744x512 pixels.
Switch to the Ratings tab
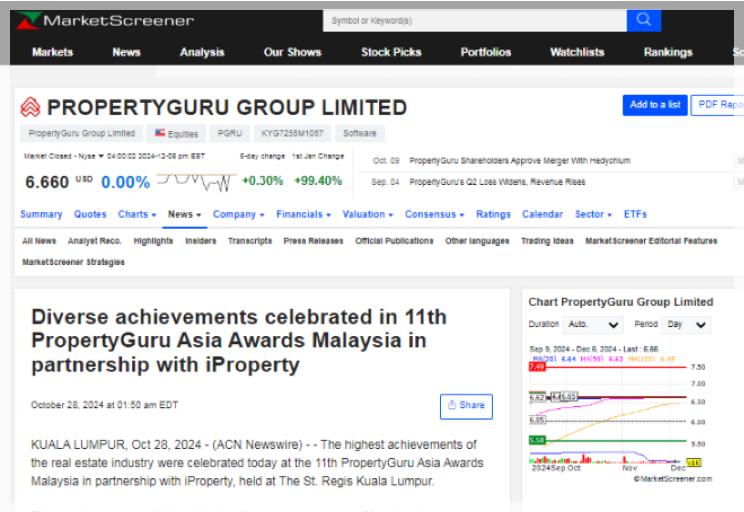493,214
